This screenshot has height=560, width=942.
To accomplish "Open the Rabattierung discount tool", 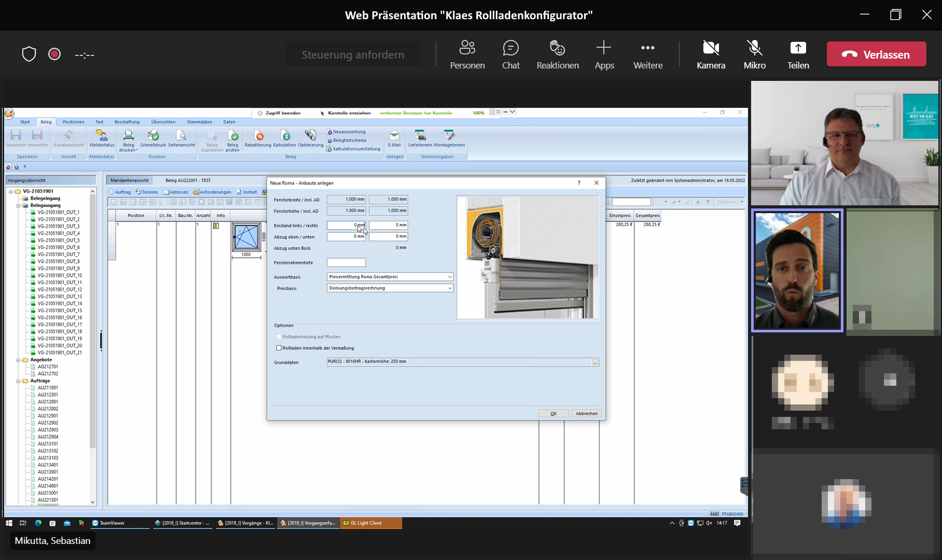I will click(x=258, y=139).
